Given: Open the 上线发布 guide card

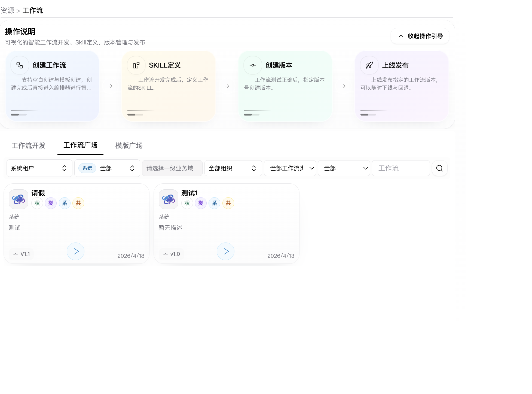Looking at the screenshot, I should [402, 86].
